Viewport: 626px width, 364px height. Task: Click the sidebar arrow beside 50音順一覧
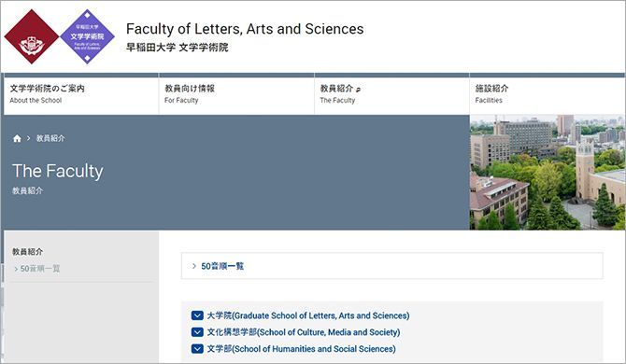16,269
